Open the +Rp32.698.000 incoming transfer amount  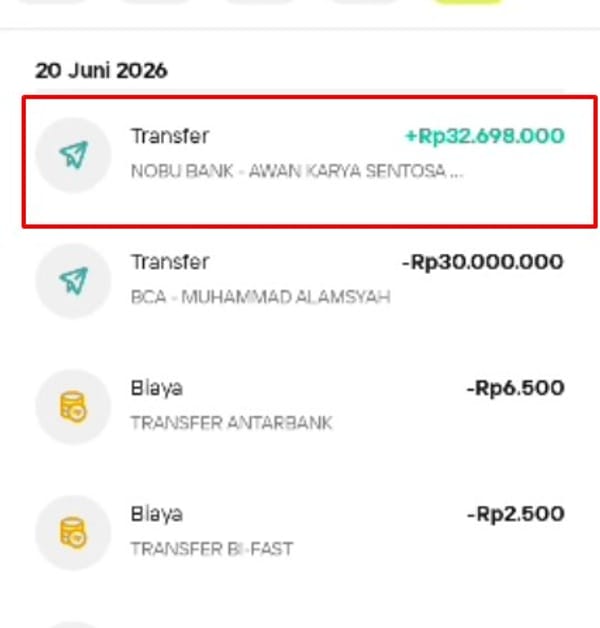485,136
